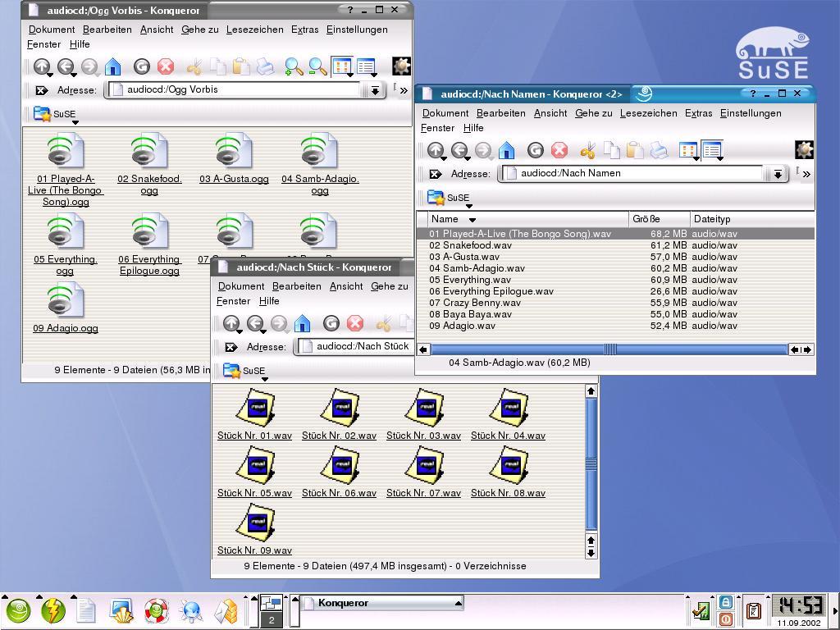Viewport: 840px width, 630px height.
Task: Click Cut scissors icon in Ogg Vorbis window
Action: (x=194, y=66)
